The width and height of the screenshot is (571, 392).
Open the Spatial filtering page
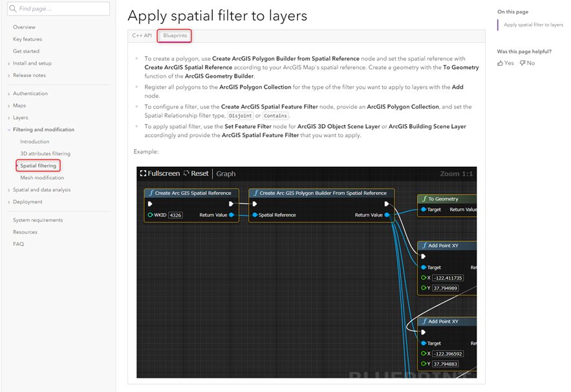(38, 165)
